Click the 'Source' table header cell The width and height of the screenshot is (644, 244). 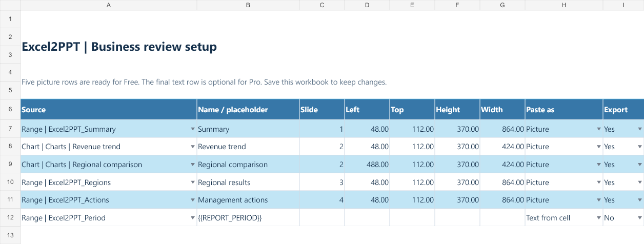point(109,110)
